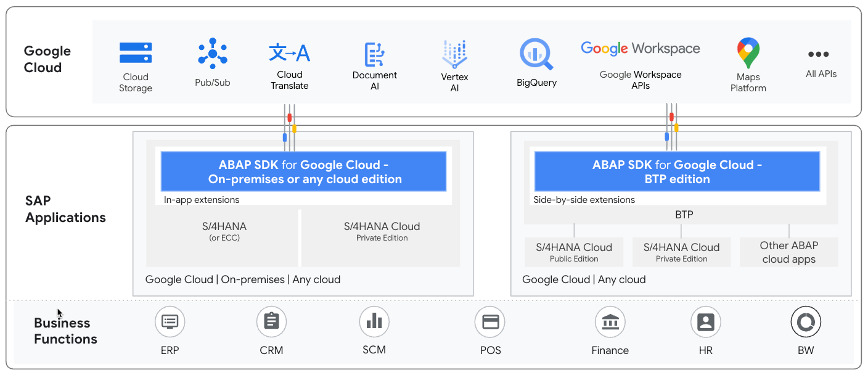
Task: Click the Pub/Sub icon
Action: coord(212,52)
